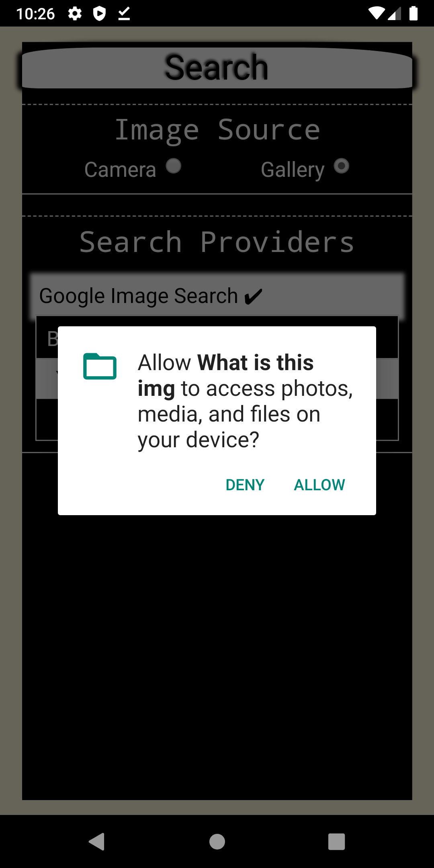Tap the battery icon in status bar

(x=414, y=13)
